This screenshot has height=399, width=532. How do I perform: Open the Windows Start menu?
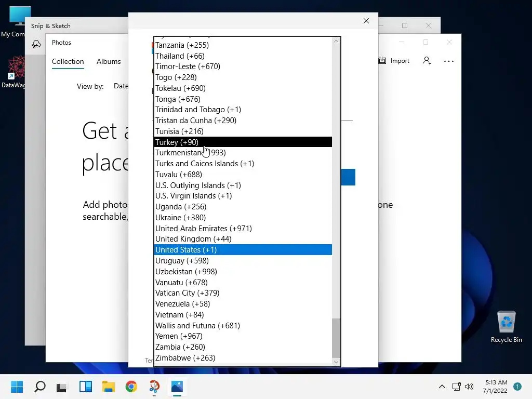point(17,387)
